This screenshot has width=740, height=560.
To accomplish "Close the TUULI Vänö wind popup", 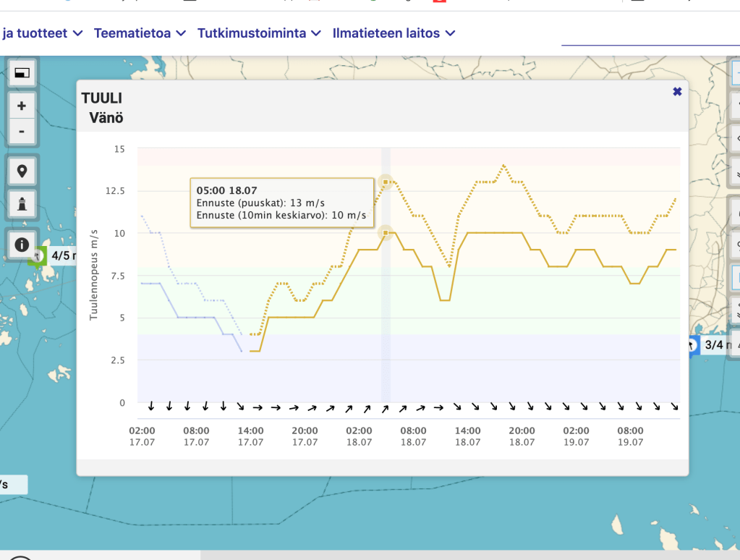I will 677,92.
